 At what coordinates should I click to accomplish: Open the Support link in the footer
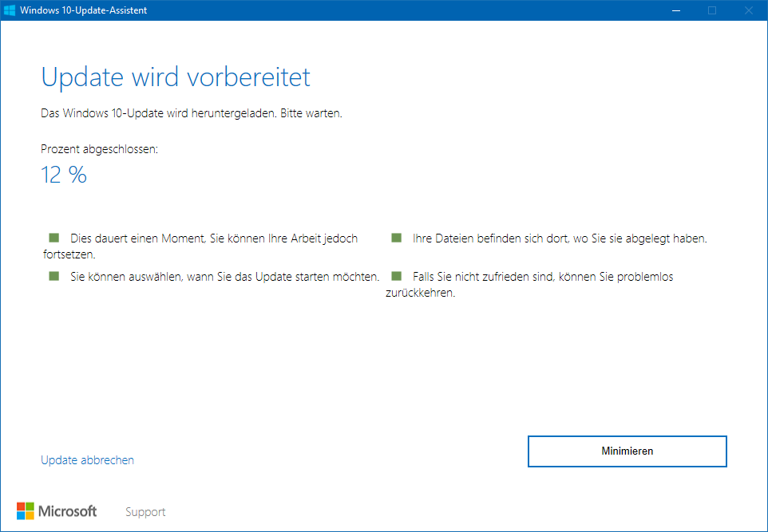[145, 512]
